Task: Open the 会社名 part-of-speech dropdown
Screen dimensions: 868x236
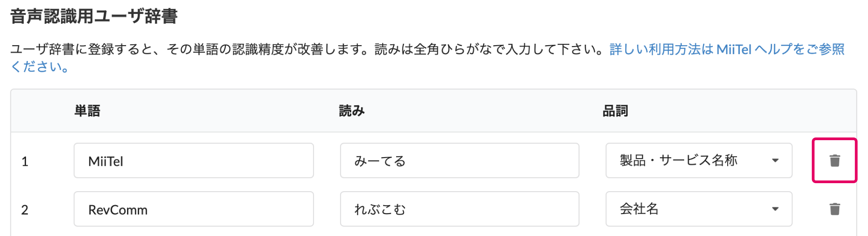Action: tap(698, 209)
